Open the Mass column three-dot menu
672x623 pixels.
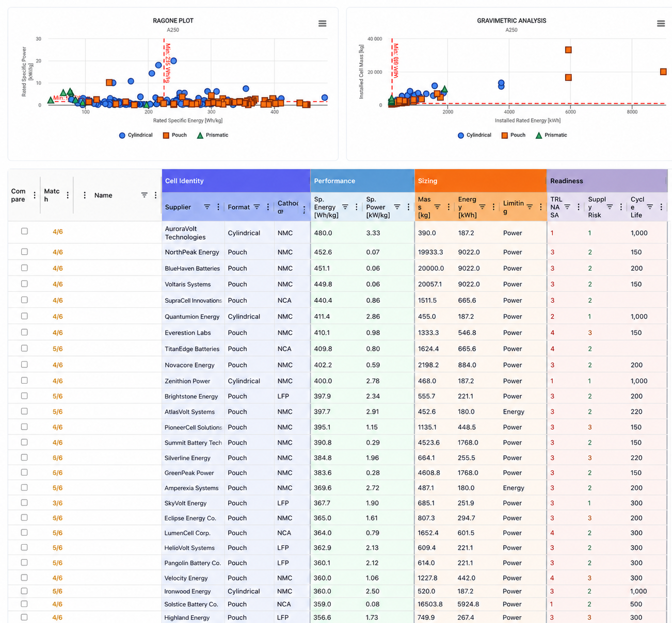click(x=449, y=207)
